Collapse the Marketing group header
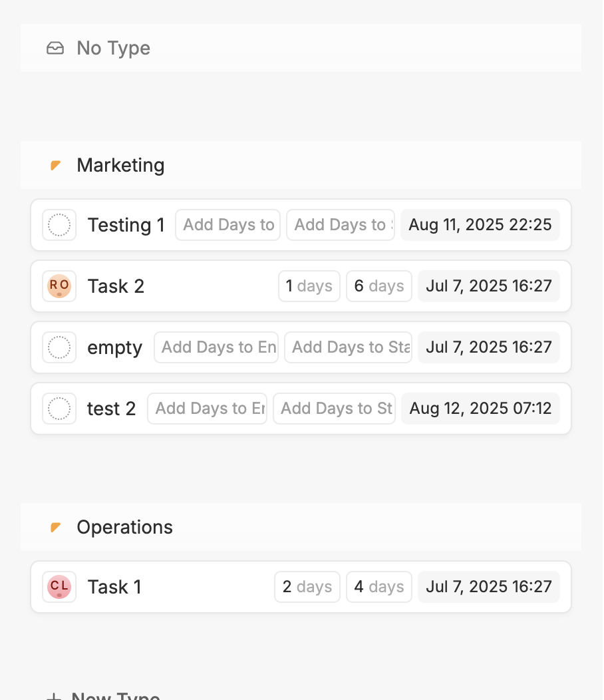This screenshot has height=700, width=604. pos(120,165)
